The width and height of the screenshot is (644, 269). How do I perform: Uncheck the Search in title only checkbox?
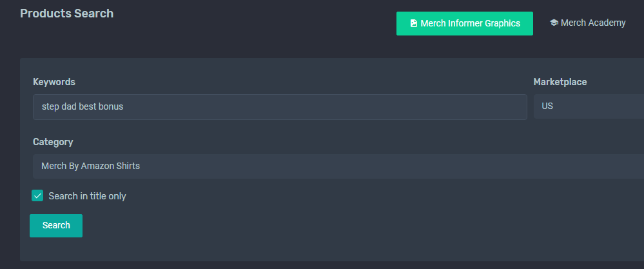tap(37, 196)
